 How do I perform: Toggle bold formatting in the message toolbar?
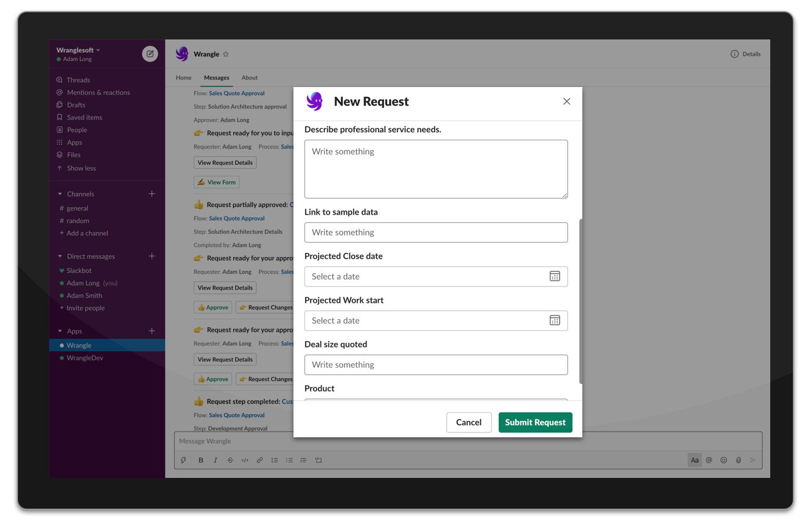[x=201, y=459]
